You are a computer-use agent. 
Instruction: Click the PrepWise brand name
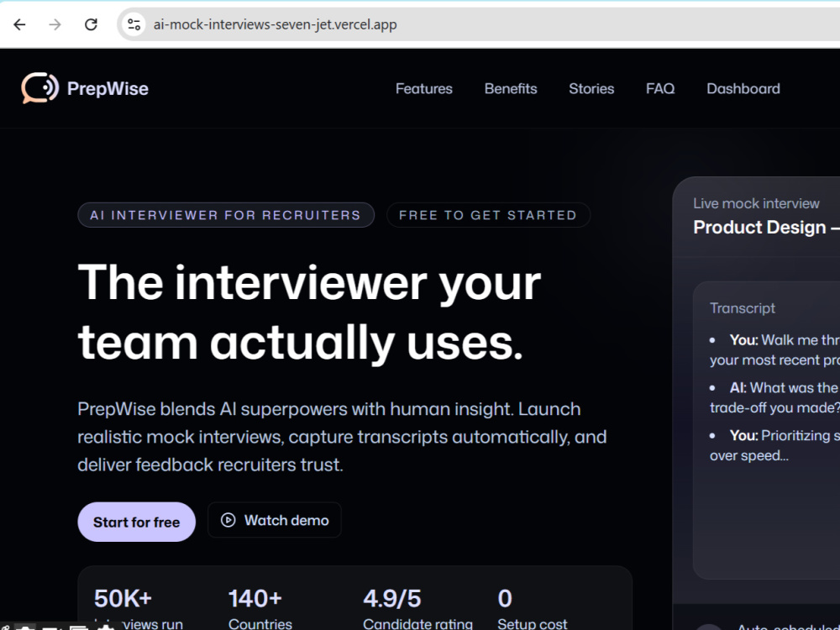108,88
